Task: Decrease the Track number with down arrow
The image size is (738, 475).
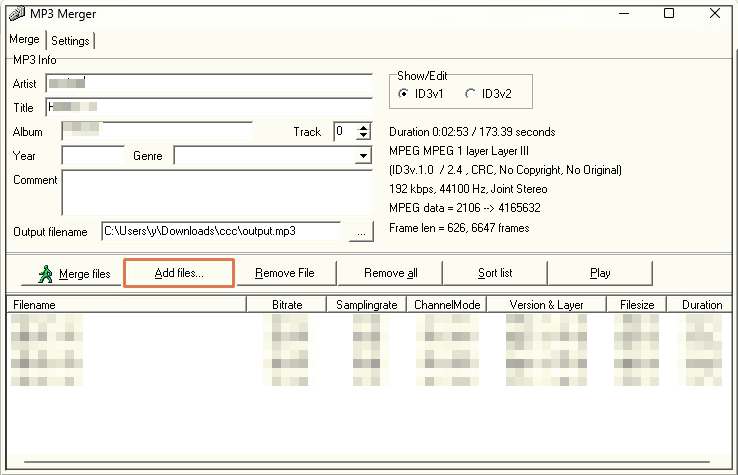Action: coord(363,136)
